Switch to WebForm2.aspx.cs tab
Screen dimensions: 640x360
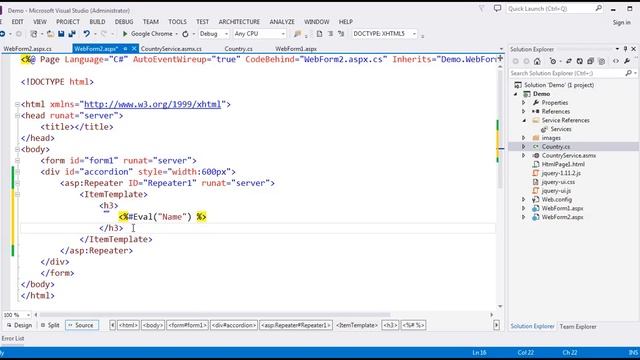click(x=27, y=49)
